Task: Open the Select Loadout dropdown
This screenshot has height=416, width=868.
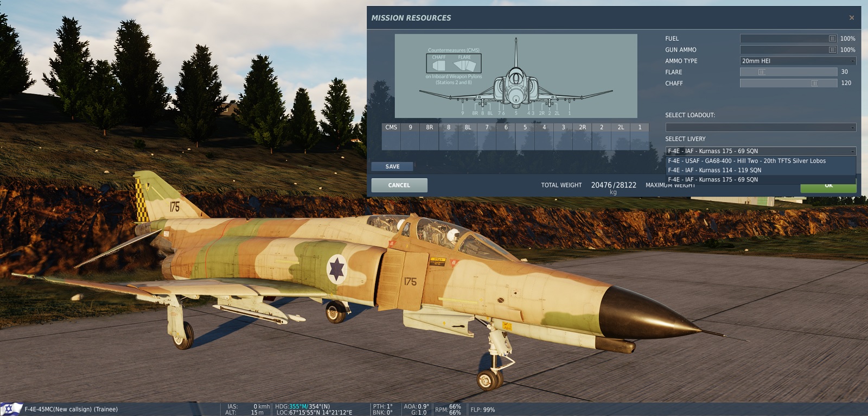Action: coord(761,127)
